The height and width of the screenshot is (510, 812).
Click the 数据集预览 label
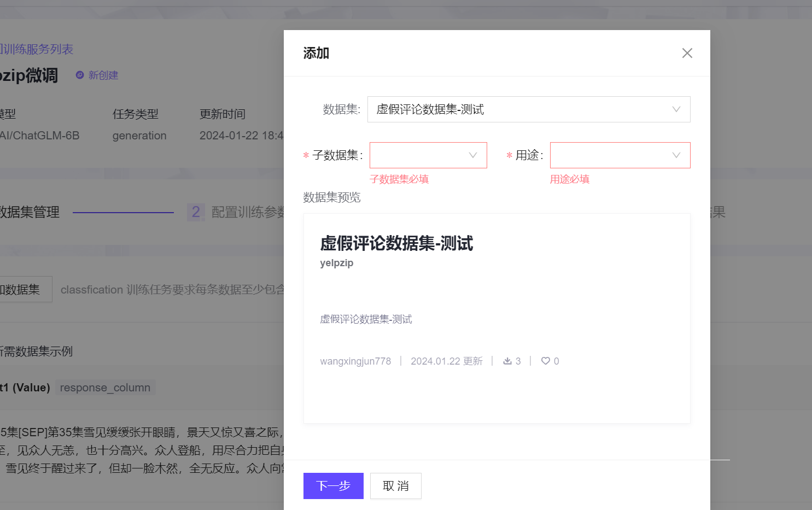coord(332,197)
